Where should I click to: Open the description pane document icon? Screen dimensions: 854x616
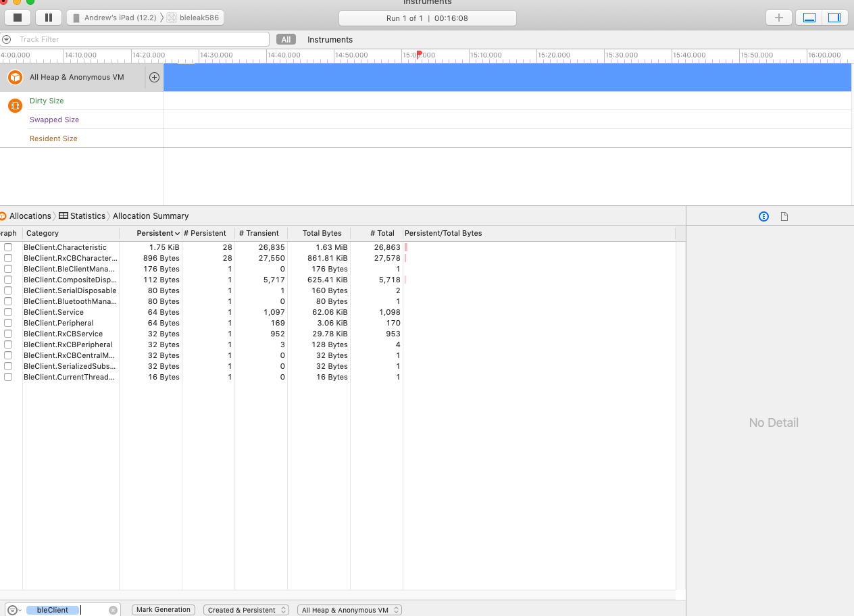pyautogui.click(x=784, y=216)
